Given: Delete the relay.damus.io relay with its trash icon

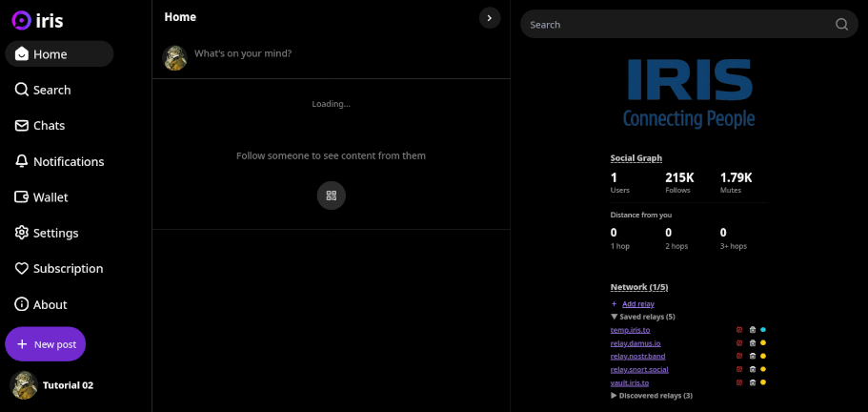Looking at the screenshot, I should pos(752,342).
